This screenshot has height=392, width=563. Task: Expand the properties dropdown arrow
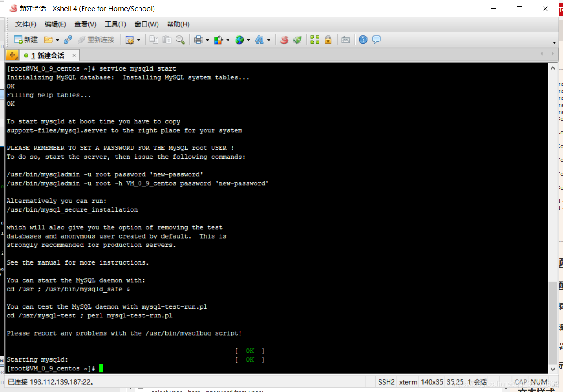pyautogui.click(x=139, y=40)
